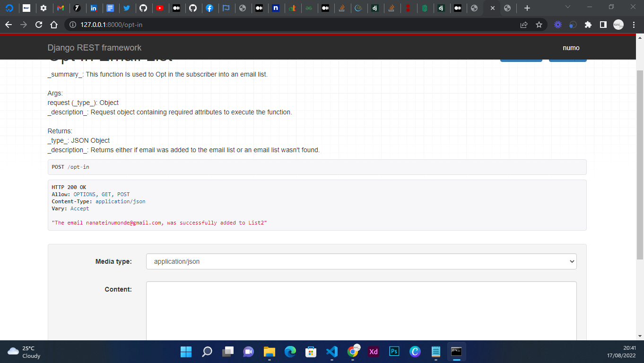This screenshot has width=644, height=363.
Task: Open the numo user menu
Action: pyautogui.click(x=571, y=48)
